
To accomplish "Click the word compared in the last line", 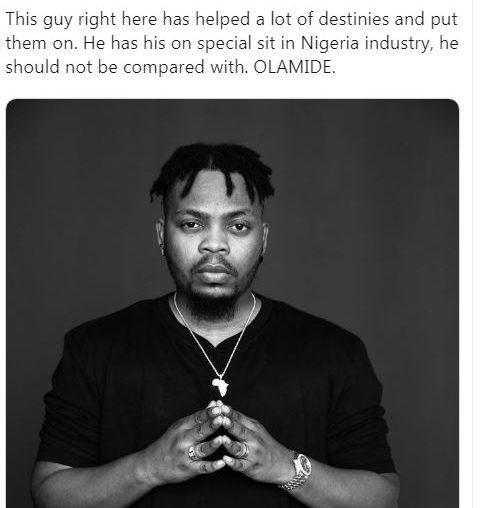I will click(164, 68).
